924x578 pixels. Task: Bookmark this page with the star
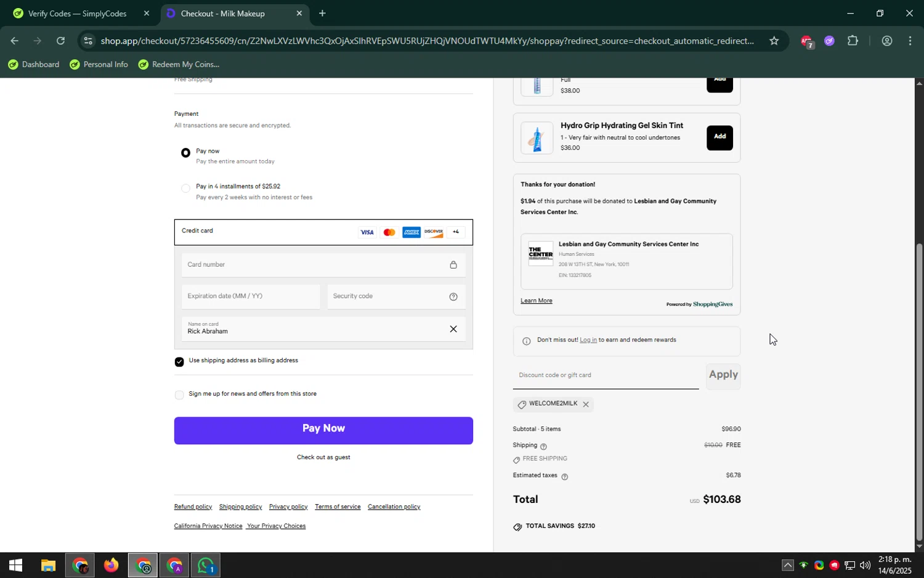(774, 41)
